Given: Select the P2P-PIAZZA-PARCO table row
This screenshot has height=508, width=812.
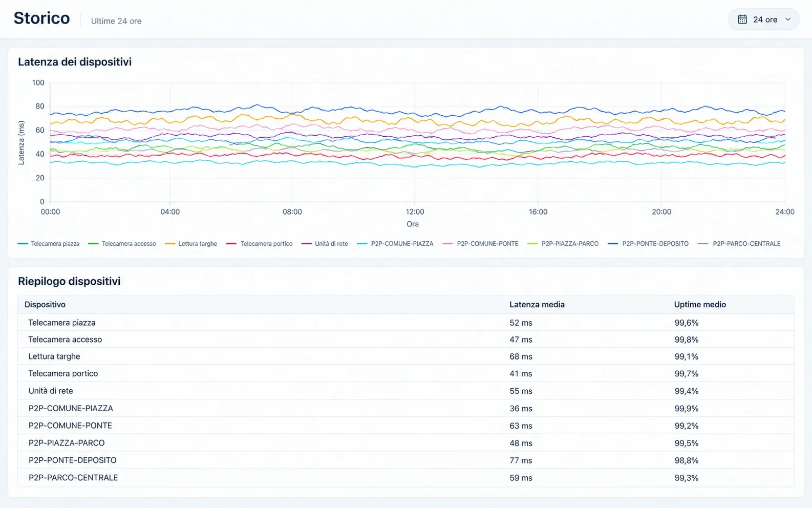Looking at the screenshot, I should pyautogui.click(x=406, y=443).
